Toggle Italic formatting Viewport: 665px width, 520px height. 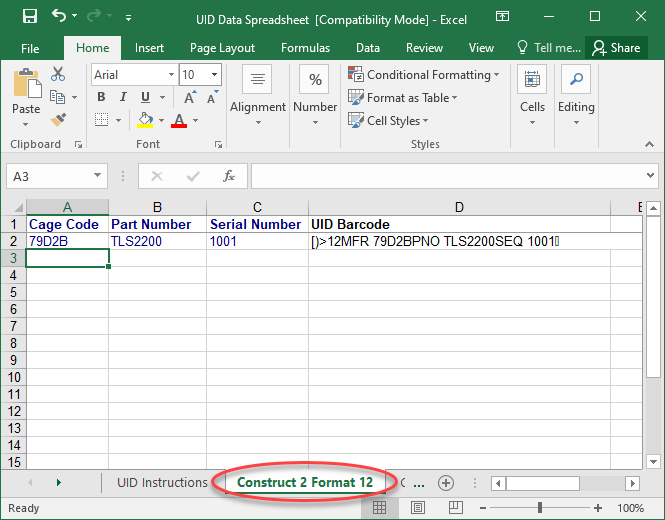pyautogui.click(x=123, y=97)
